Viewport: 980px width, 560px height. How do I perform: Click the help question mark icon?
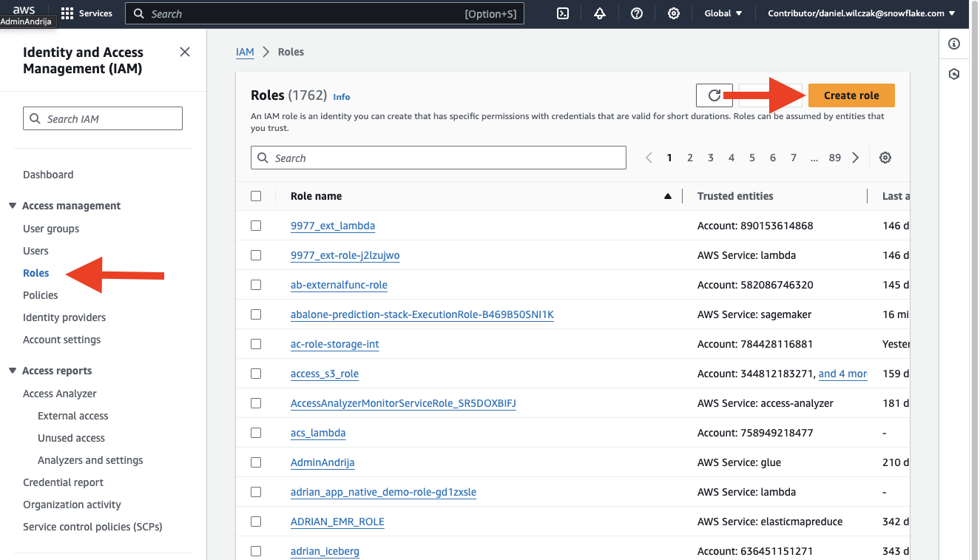click(637, 13)
